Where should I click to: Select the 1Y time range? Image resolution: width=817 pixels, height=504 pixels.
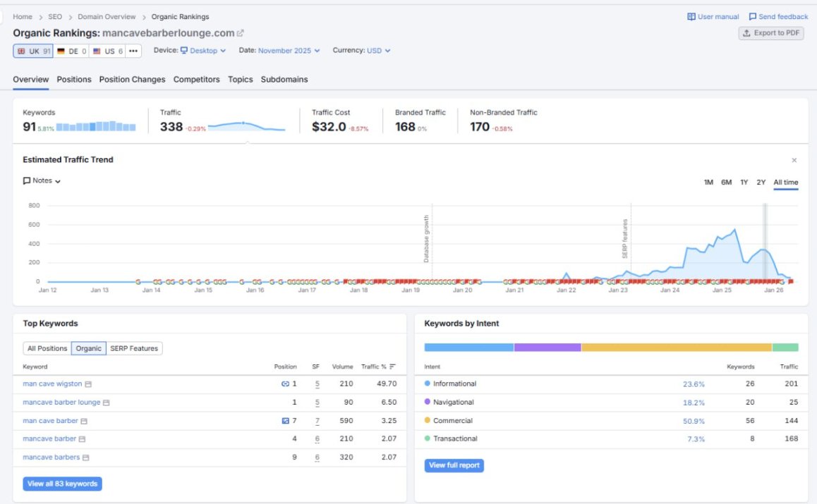pyautogui.click(x=744, y=183)
